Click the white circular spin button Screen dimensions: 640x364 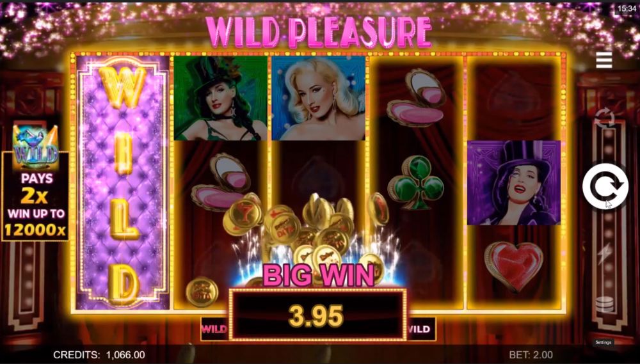(x=605, y=186)
